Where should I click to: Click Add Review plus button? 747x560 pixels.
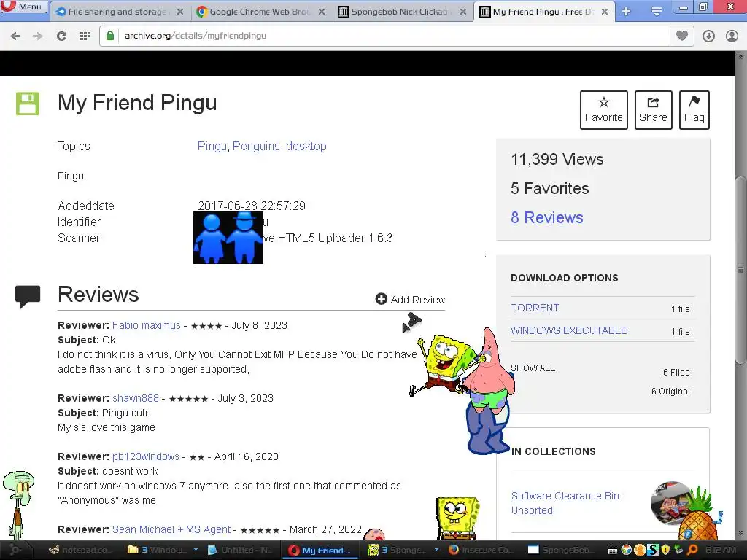pyautogui.click(x=410, y=299)
